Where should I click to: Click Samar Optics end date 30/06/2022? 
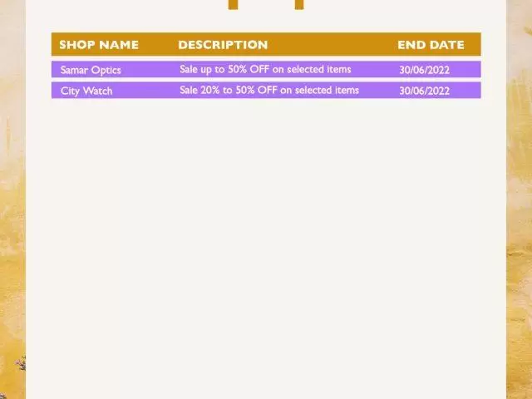pos(425,70)
